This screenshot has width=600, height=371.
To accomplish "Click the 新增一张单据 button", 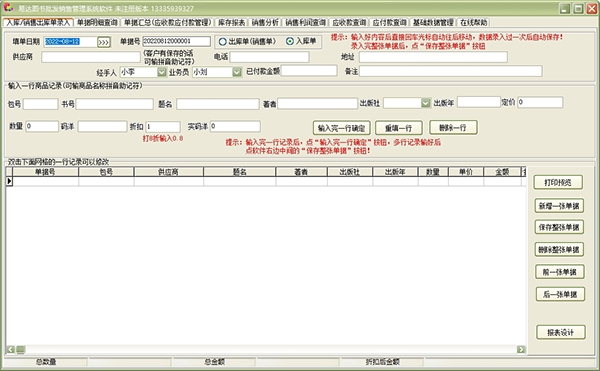I will tap(559, 206).
